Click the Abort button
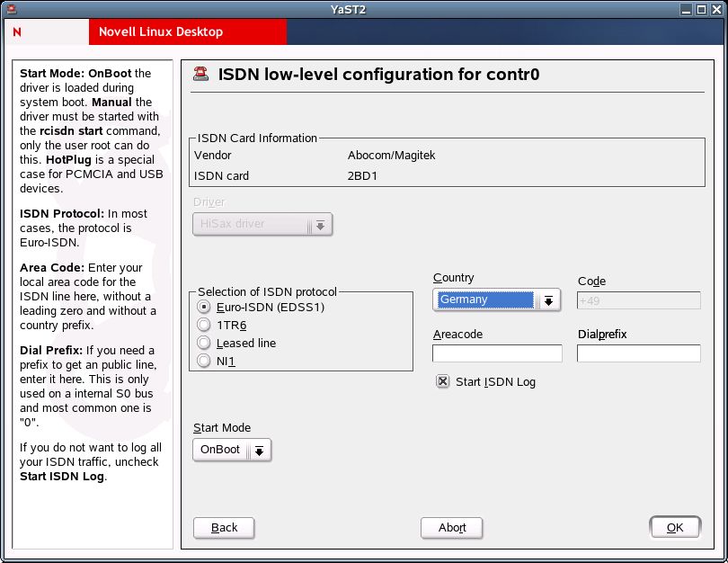 point(452,528)
